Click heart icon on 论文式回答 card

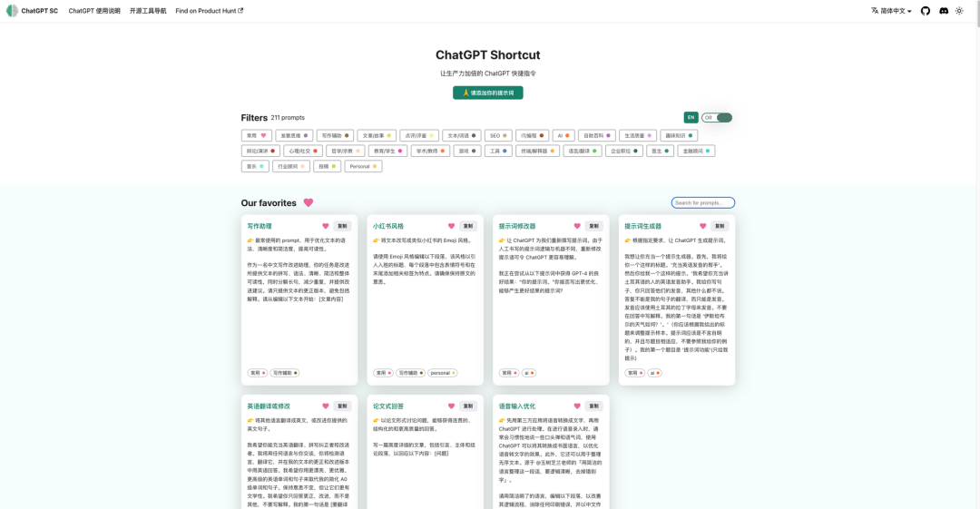click(x=451, y=406)
